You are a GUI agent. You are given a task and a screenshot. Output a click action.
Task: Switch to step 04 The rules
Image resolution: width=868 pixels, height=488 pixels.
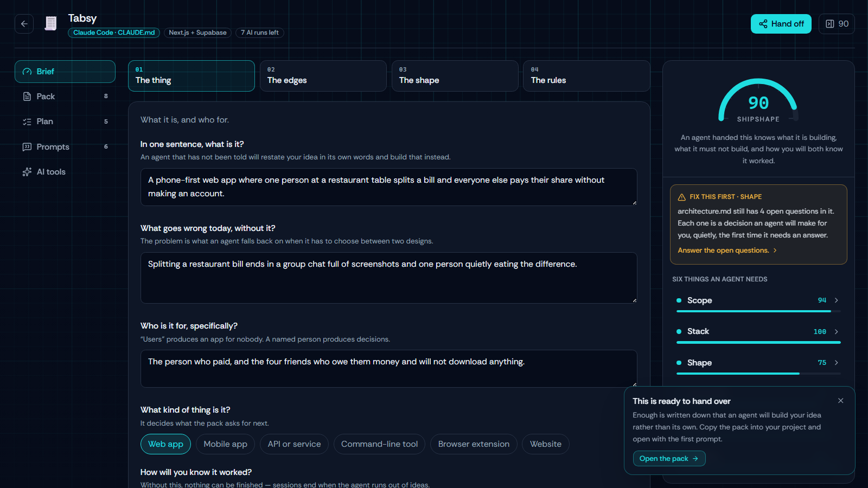pyautogui.click(x=587, y=76)
